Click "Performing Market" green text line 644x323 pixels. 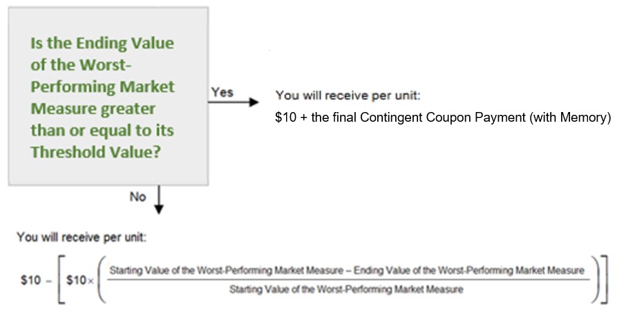click(103, 86)
